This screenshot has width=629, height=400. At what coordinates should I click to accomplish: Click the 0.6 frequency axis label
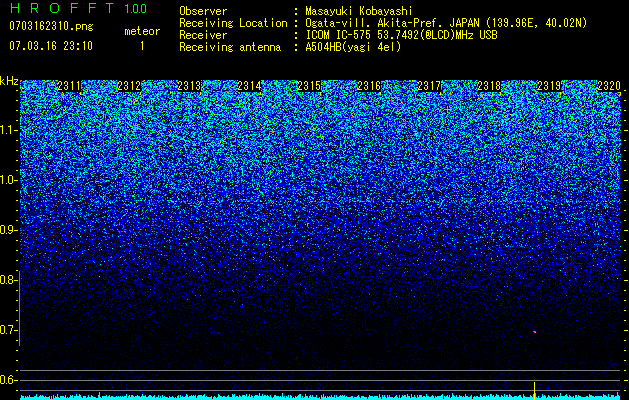pyautogui.click(x=8, y=380)
